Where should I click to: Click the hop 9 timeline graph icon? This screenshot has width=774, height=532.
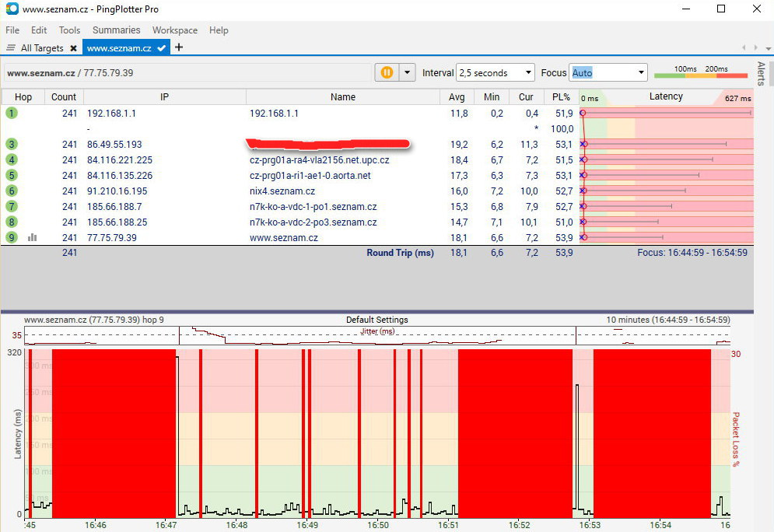(33, 237)
